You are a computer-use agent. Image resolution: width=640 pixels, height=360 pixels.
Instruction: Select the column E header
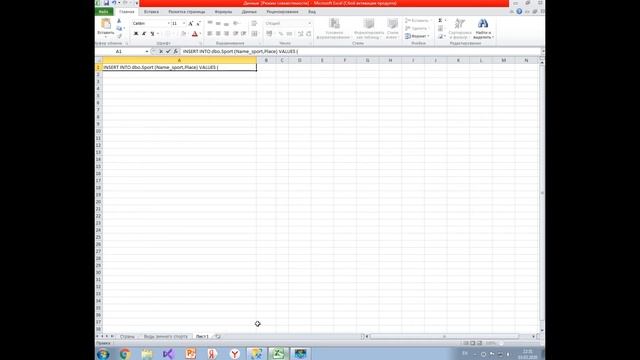322,60
